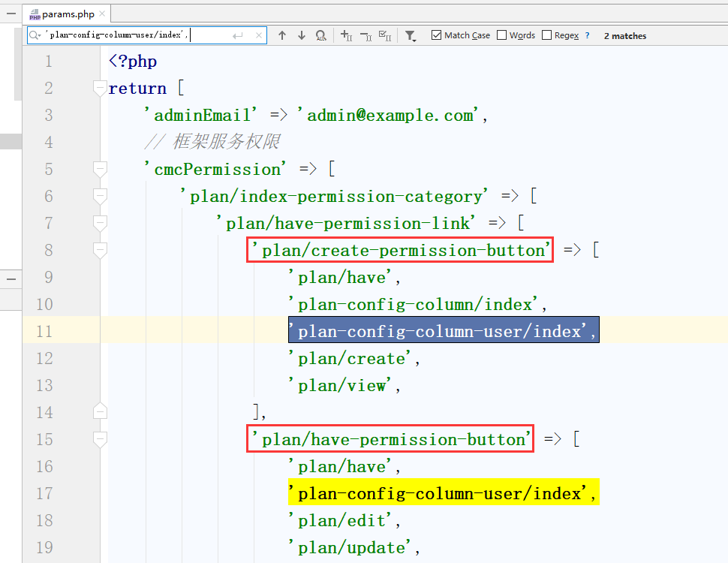
Task: Select the params.php editor tab
Action: point(68,14)
